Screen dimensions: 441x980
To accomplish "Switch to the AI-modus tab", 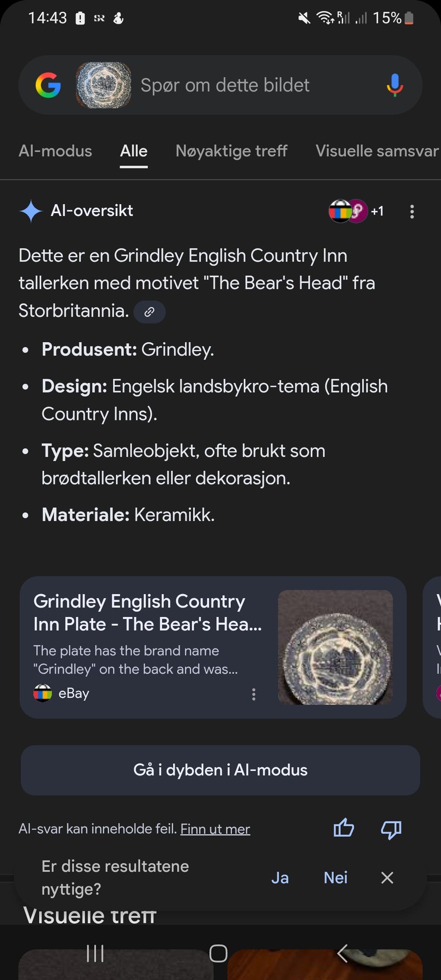I will coord(55,151).
